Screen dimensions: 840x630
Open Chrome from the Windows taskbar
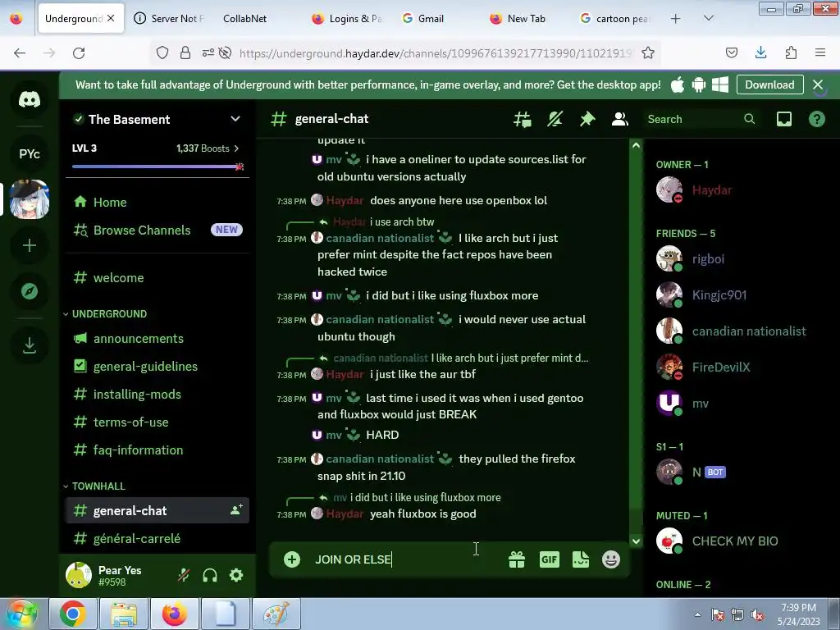pos(73,614)
